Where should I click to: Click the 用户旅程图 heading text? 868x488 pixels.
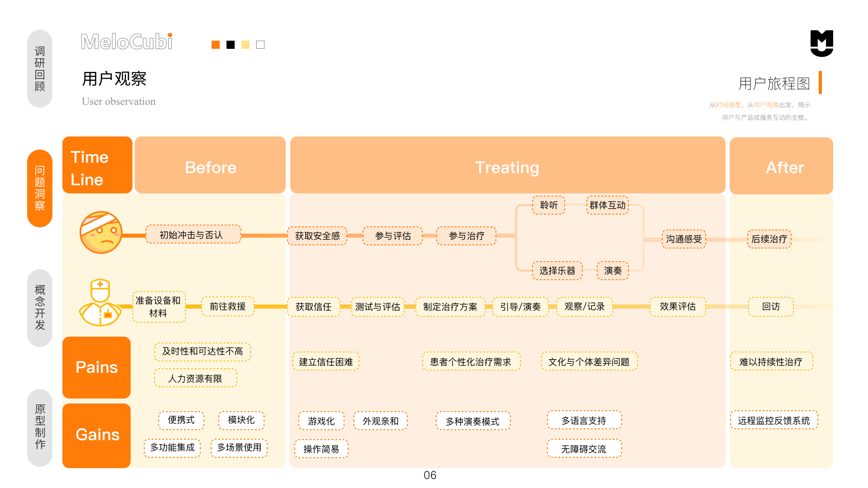pos(774,83)
